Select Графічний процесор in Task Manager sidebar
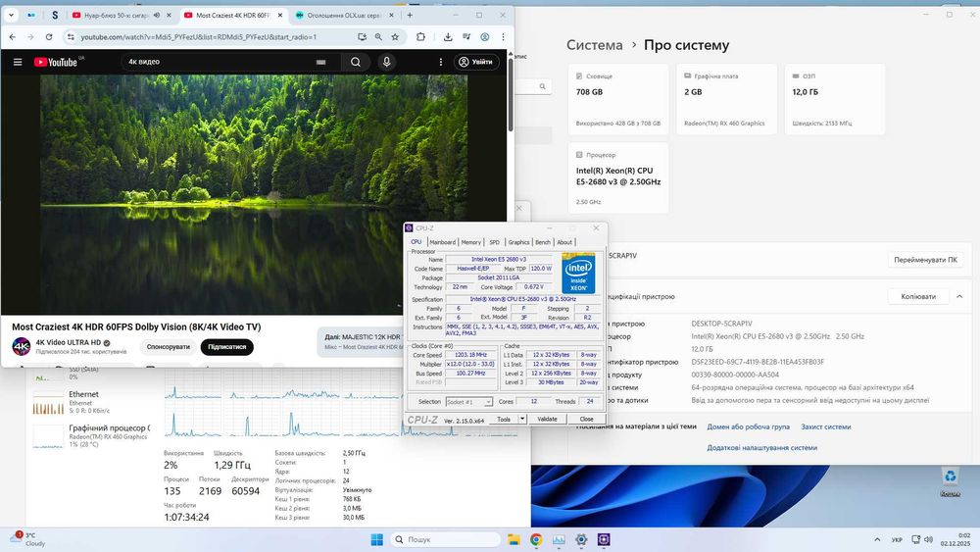980x552 pixels. tap(91, 435)
